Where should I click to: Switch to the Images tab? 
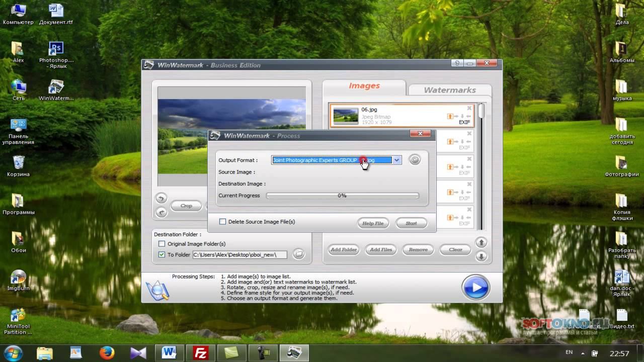[364, 86]
